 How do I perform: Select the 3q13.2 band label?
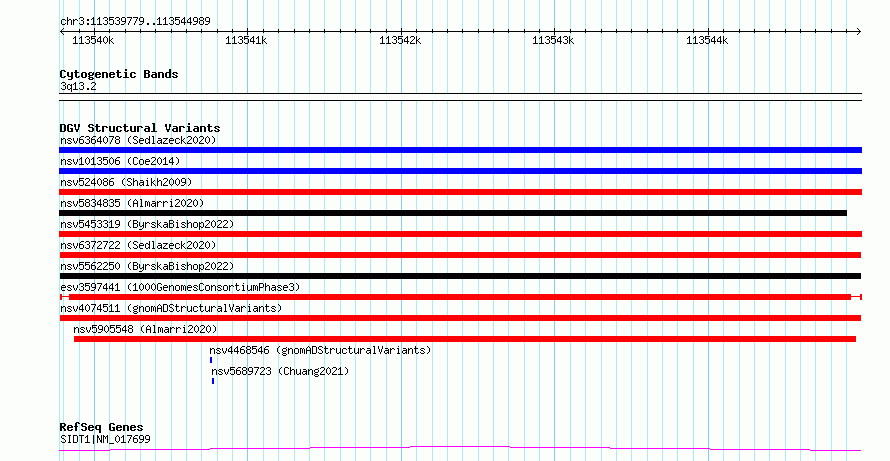[x=78, y=86]
